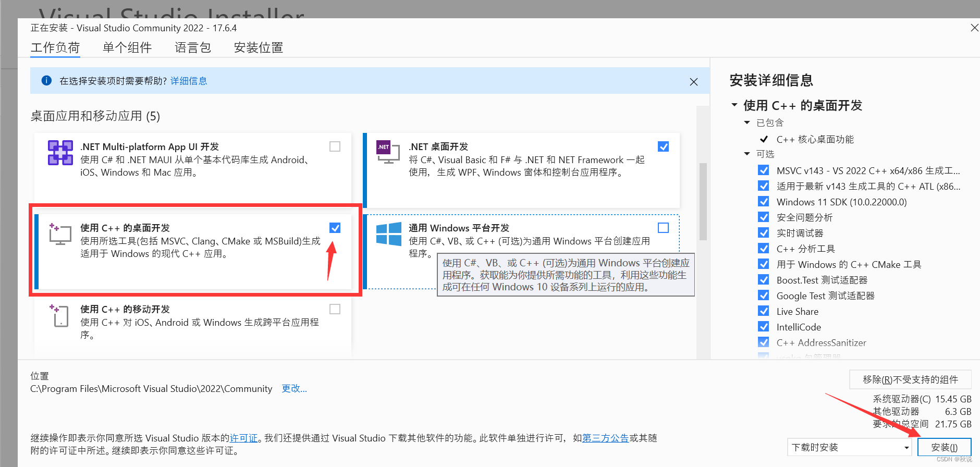Open the 许可证 link
Image resolution: width=980 pixels, height=467 pixels.
244,438
